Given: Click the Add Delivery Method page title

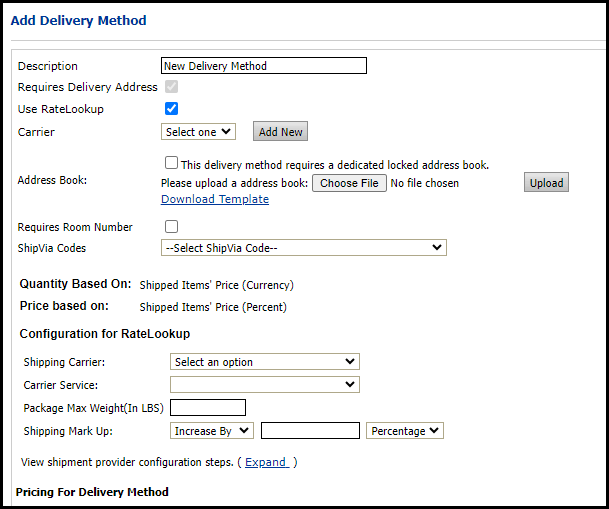Looking at the screenshot, I should click(x=78, y=20).
